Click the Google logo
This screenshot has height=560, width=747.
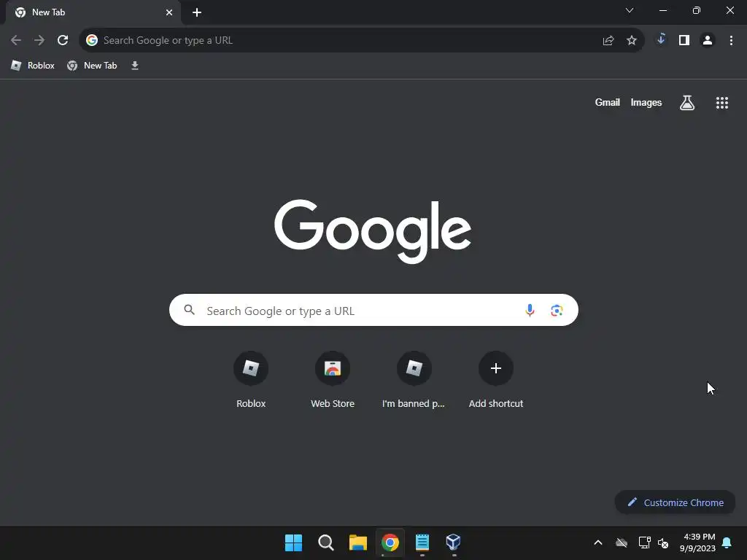373,231
